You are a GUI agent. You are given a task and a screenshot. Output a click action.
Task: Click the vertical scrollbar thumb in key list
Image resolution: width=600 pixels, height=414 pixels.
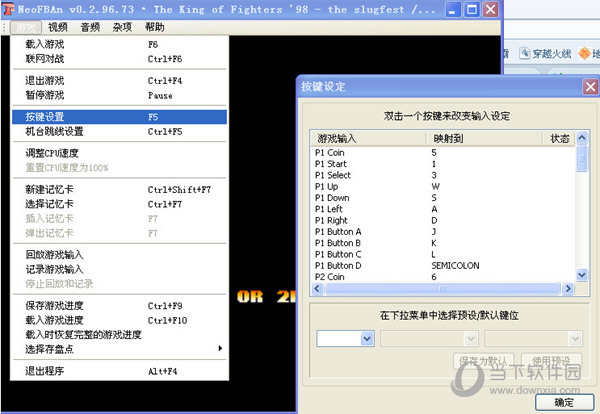[582, 158]
